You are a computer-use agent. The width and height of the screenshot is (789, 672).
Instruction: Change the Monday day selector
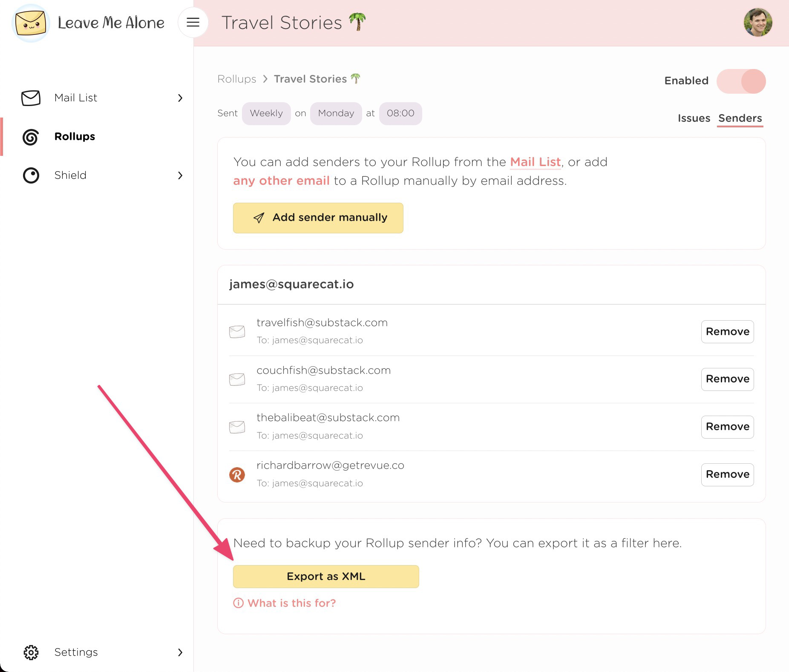click(336, 113)
